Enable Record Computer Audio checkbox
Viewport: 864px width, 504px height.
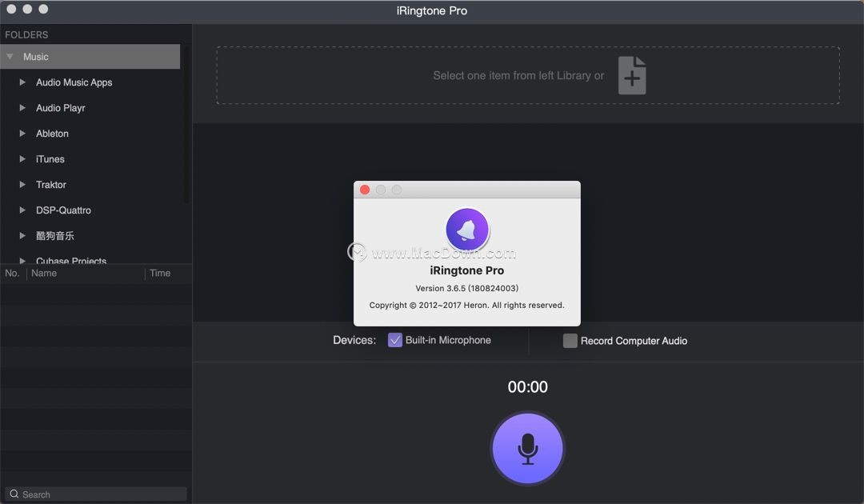pos(570,341)
